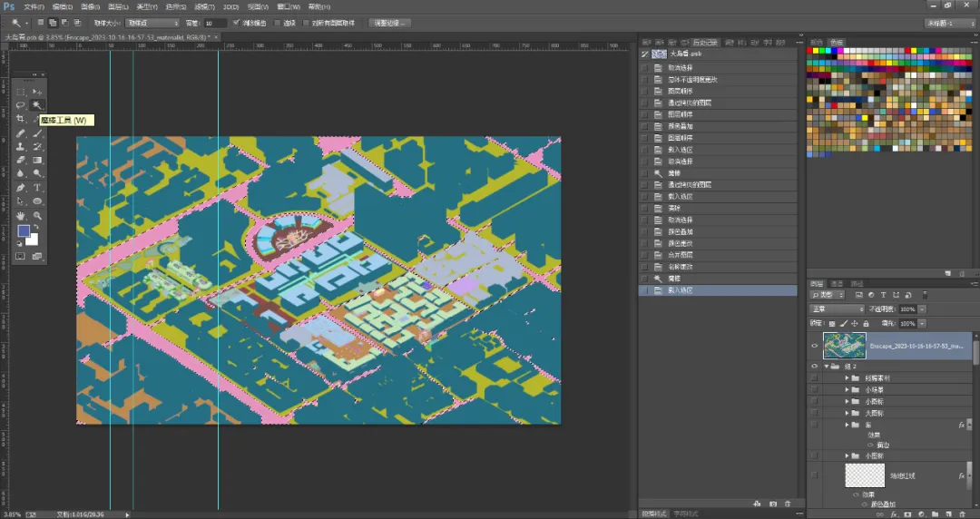Select the Eraser tool
This screenshot has height=519, width=980.
pyautogui.click(x=21, y=160)
